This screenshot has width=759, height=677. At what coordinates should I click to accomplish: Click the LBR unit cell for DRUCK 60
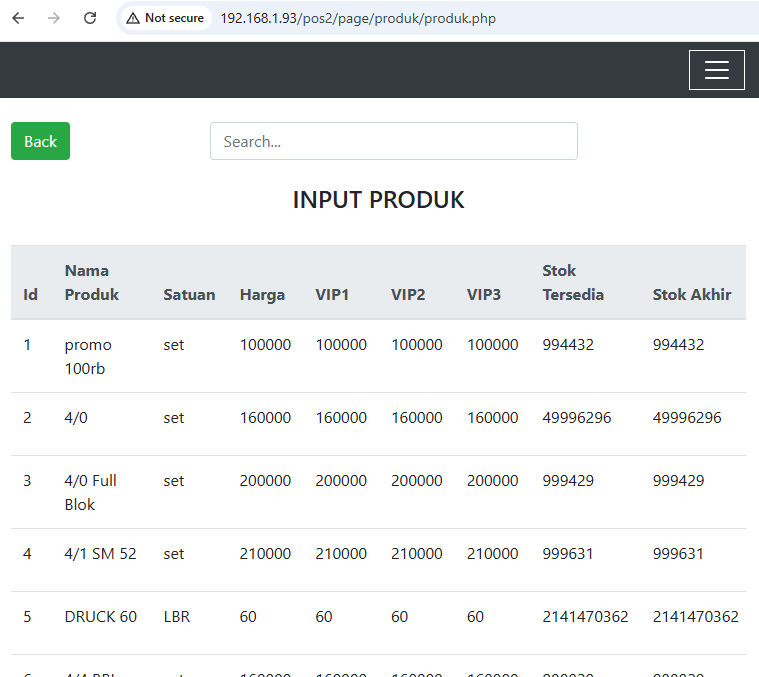[x=177, y=616]
